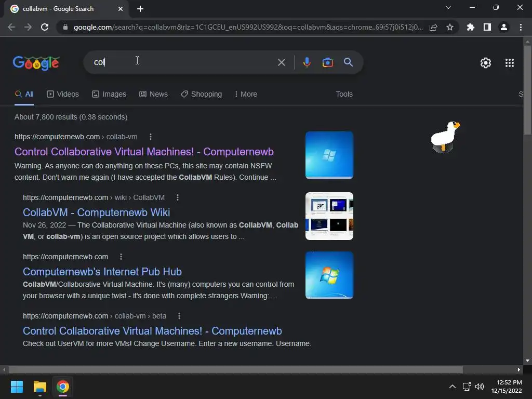Open the Chrome extensions puzzle menu
Screen dimensions: 532x399
pos(471,27)
